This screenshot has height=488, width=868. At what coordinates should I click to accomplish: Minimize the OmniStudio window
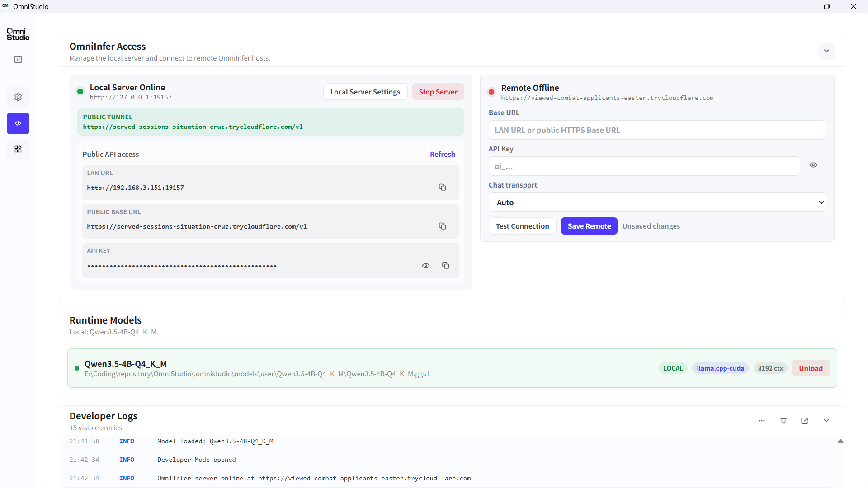(x=801, y=6)
